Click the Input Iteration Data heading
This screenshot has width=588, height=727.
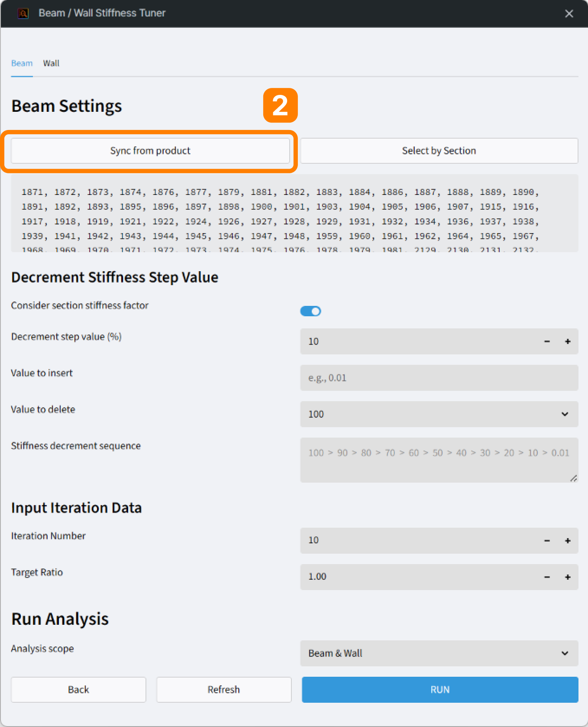[x=77, y=508]
